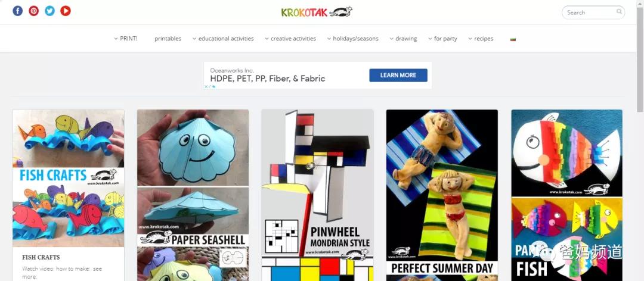
Task: Open the drawing menu
Action: tap(403, 39)
